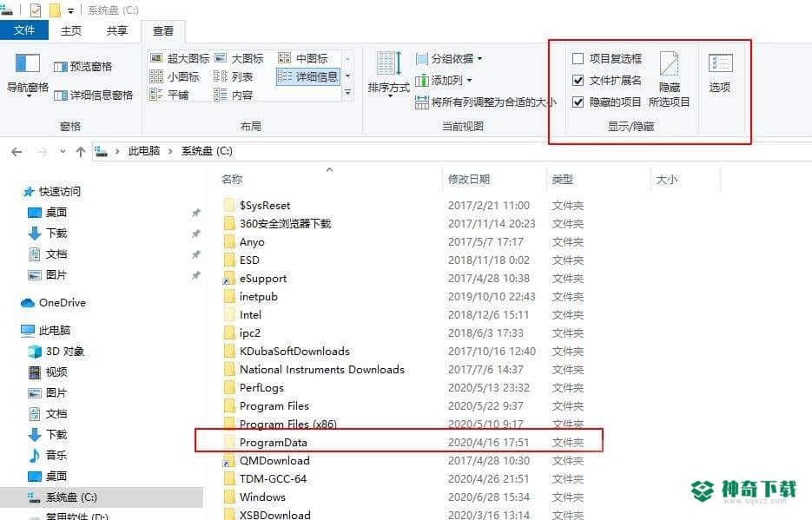Select the Windows folder icon

229,497
